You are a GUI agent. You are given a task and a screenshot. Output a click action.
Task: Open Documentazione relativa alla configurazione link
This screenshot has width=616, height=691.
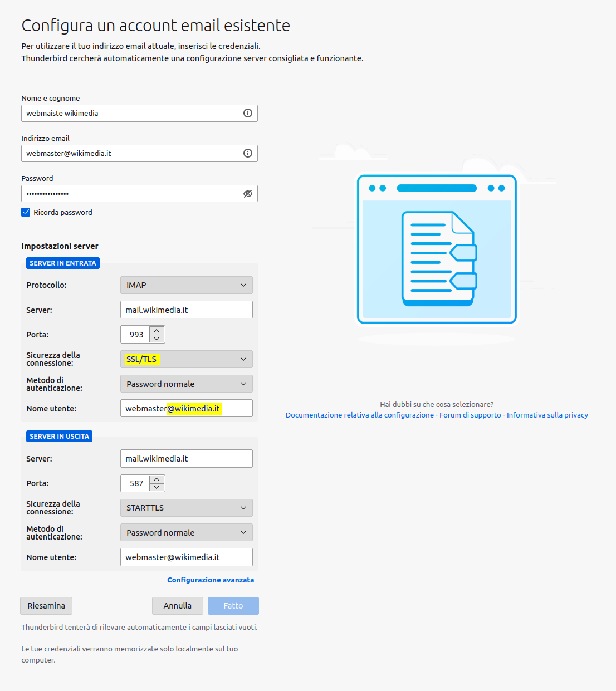pos(359,415)
